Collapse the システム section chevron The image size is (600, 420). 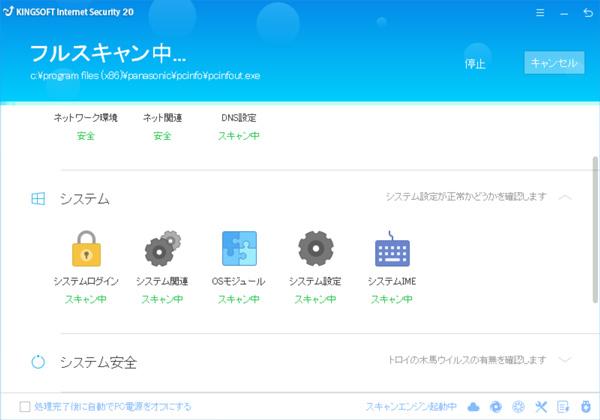(565, 198)
